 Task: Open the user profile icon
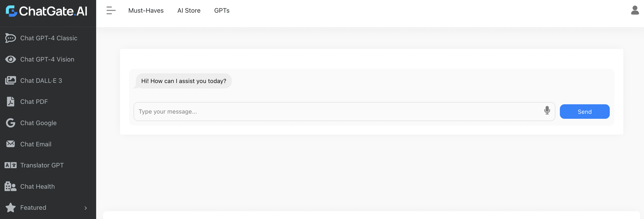point(635,10)
